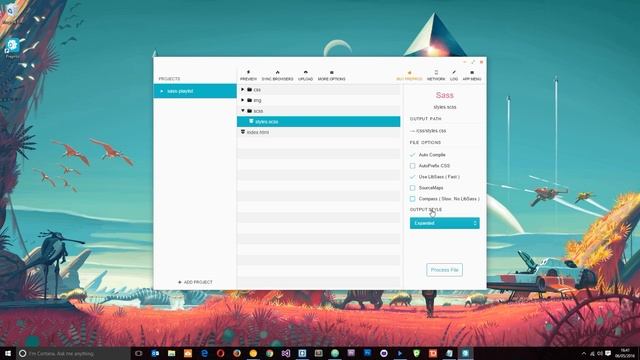
Task: Open Outlook from the taskbar
Action: pyautogui.click(x=155, y=353)
